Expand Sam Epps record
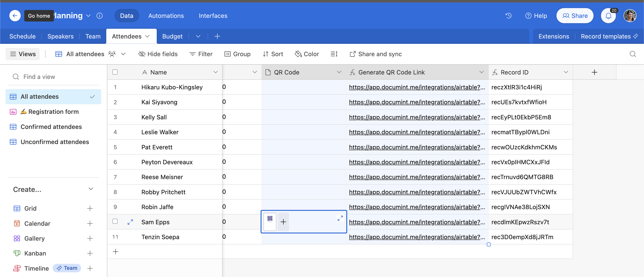Viewport: 644px width, 277px height. click(130, 222)
